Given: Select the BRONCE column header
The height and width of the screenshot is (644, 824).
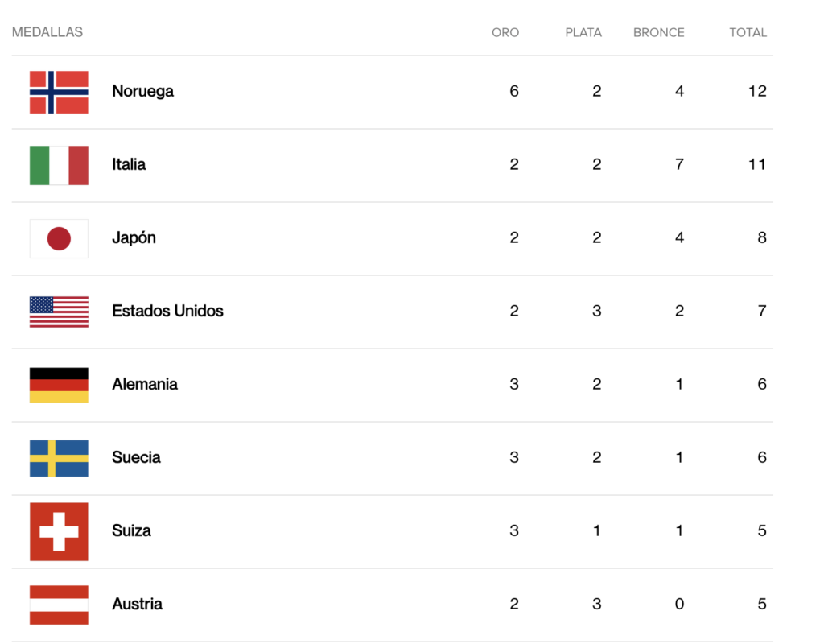Looking at the screenshot, I should coord(658,33).
